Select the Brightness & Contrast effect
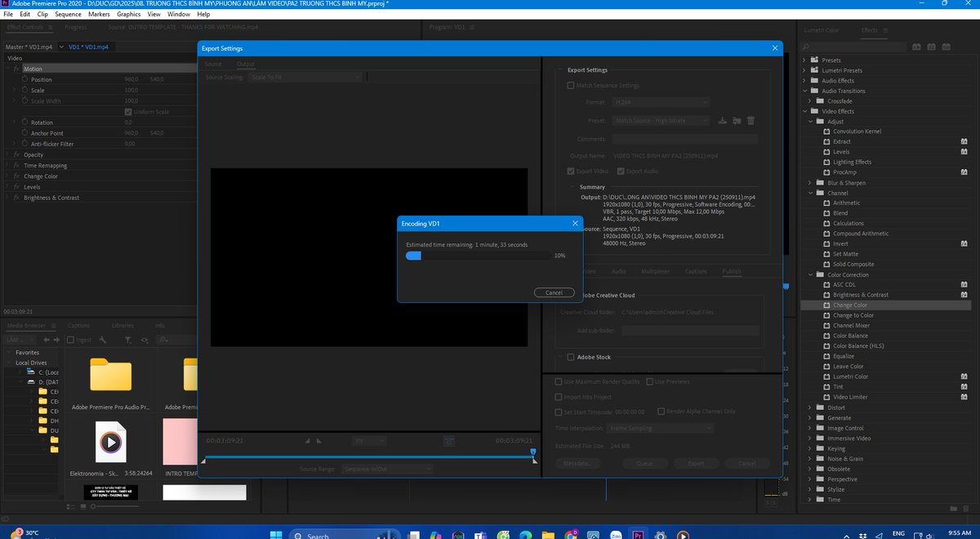Screen dimensions: 980x539 coord(860,295)
